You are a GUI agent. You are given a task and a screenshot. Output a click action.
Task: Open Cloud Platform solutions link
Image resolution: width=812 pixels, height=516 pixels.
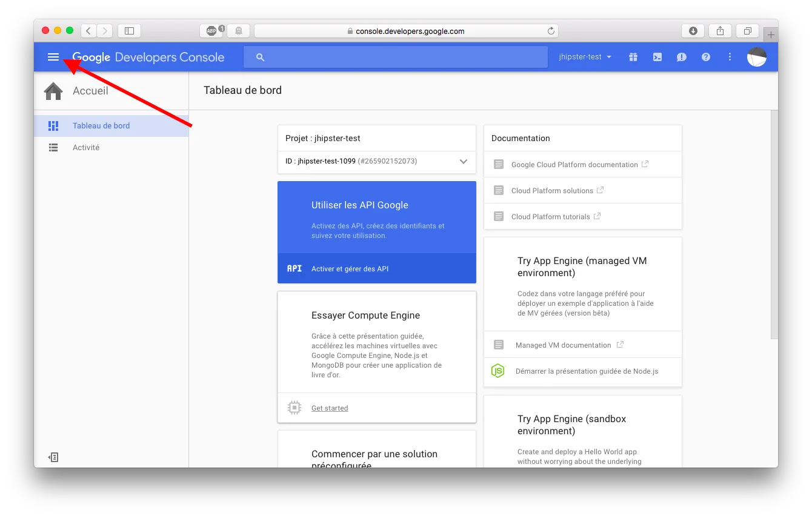(552, 191)
